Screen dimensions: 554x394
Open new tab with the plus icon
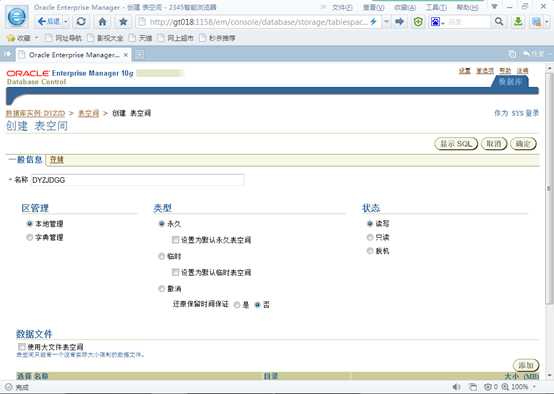(x=140, y=54)
